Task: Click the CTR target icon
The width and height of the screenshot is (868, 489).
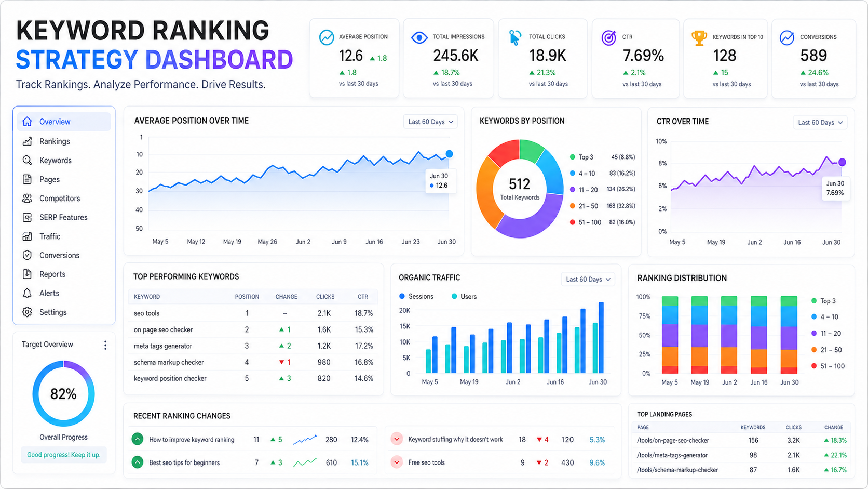Action: point(608,37)
